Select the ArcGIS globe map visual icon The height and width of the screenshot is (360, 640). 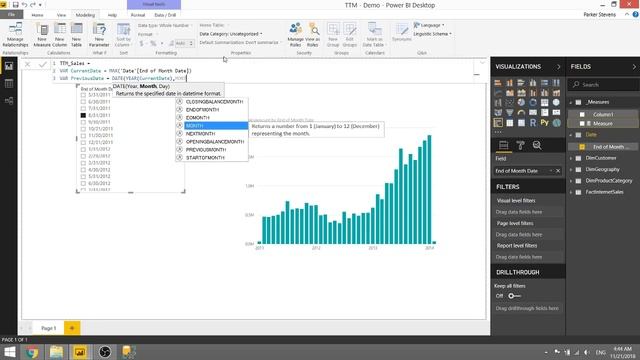tap(556, 122)
